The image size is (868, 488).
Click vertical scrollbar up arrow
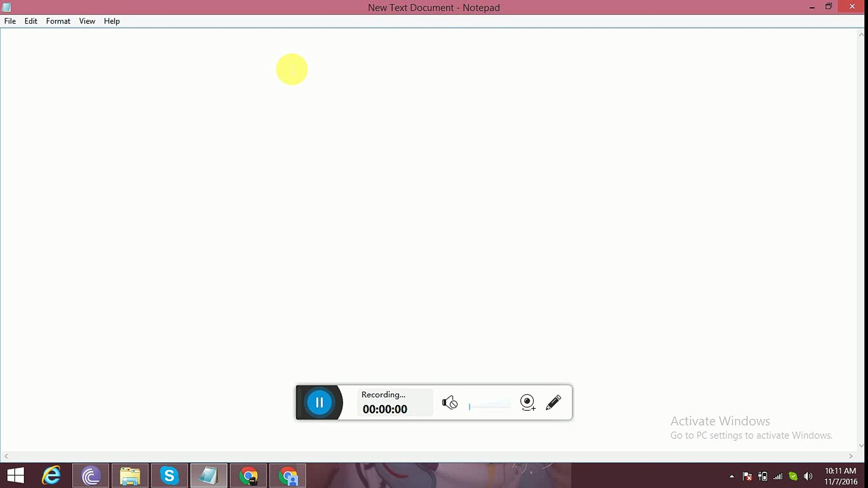tap(861, 34)
